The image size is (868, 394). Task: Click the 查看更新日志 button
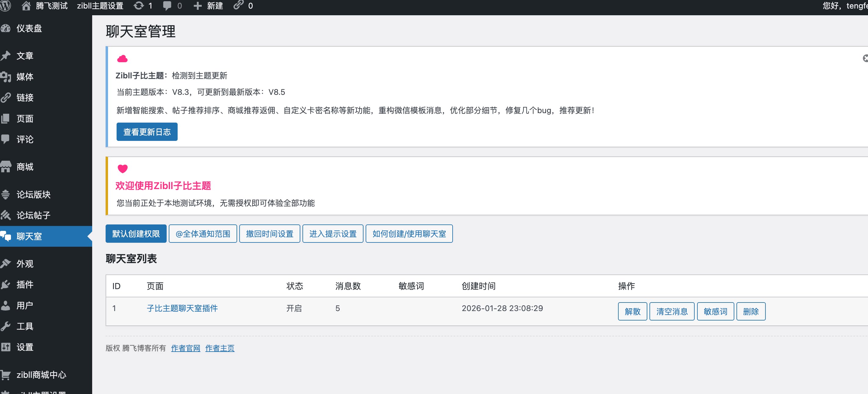146,132
